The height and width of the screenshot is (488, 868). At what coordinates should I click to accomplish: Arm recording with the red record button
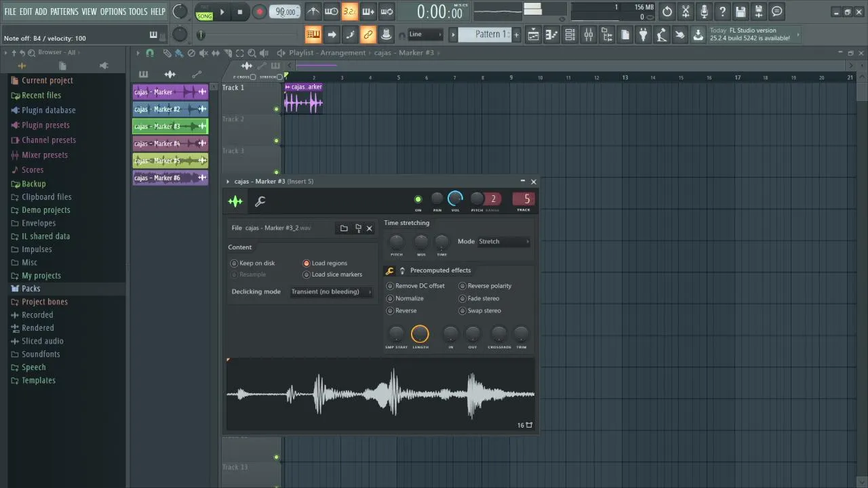(x=259, y=12)
